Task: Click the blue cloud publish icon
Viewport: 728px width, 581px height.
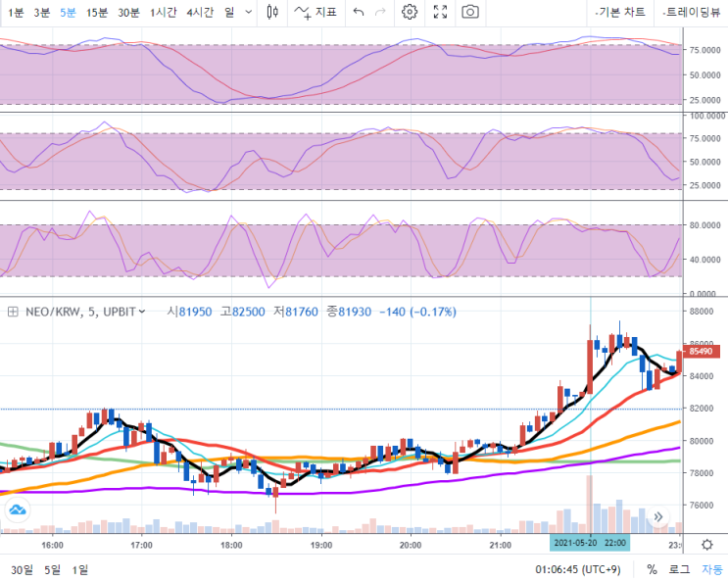Action: (x=18, y=509)
